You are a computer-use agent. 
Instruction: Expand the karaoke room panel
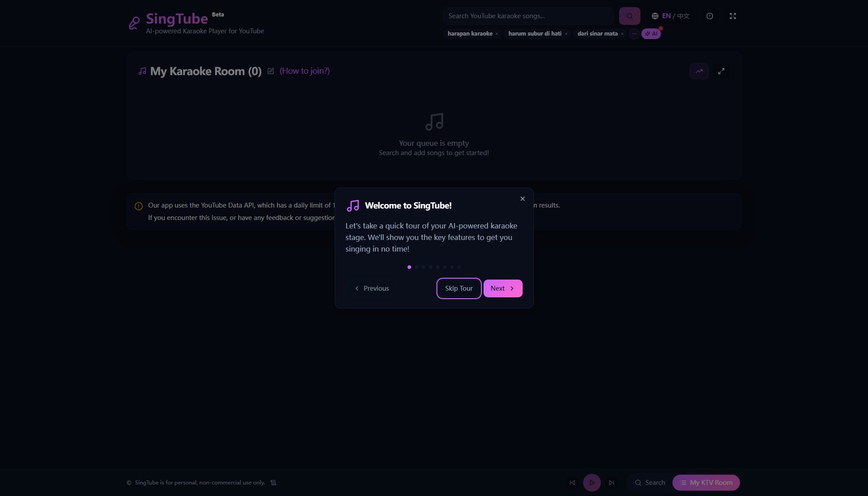coord(721,71)
